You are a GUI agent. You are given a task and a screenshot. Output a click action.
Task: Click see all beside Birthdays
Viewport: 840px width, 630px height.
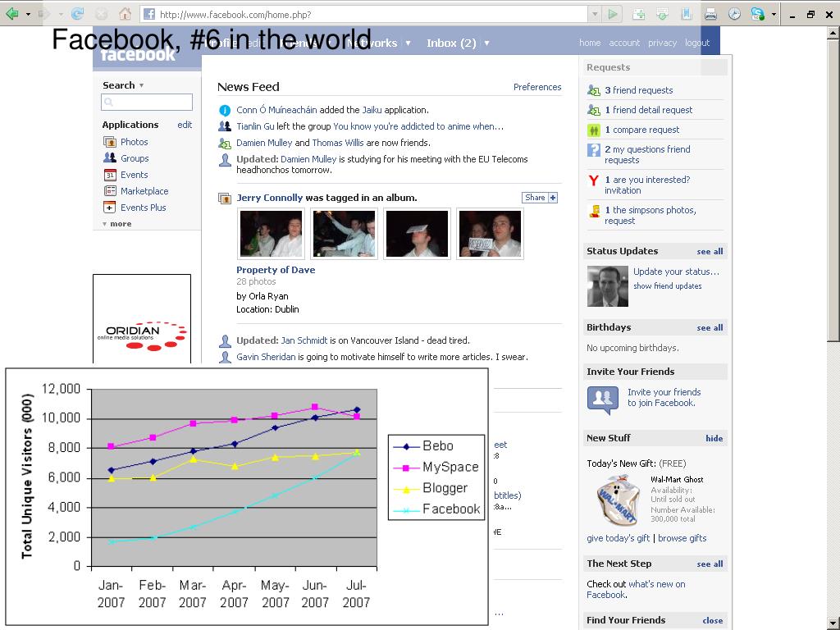point(710,328)
